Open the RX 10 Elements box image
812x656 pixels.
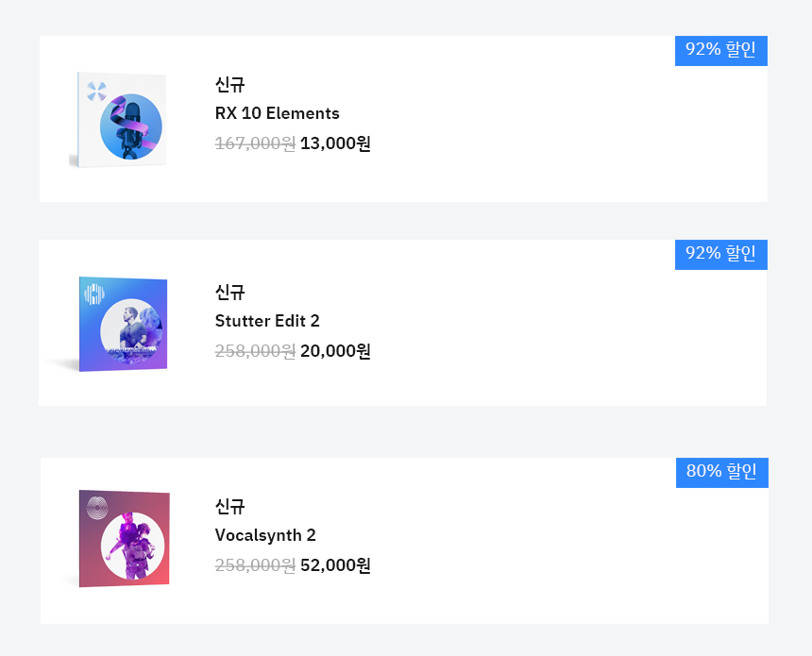[118, 120]
